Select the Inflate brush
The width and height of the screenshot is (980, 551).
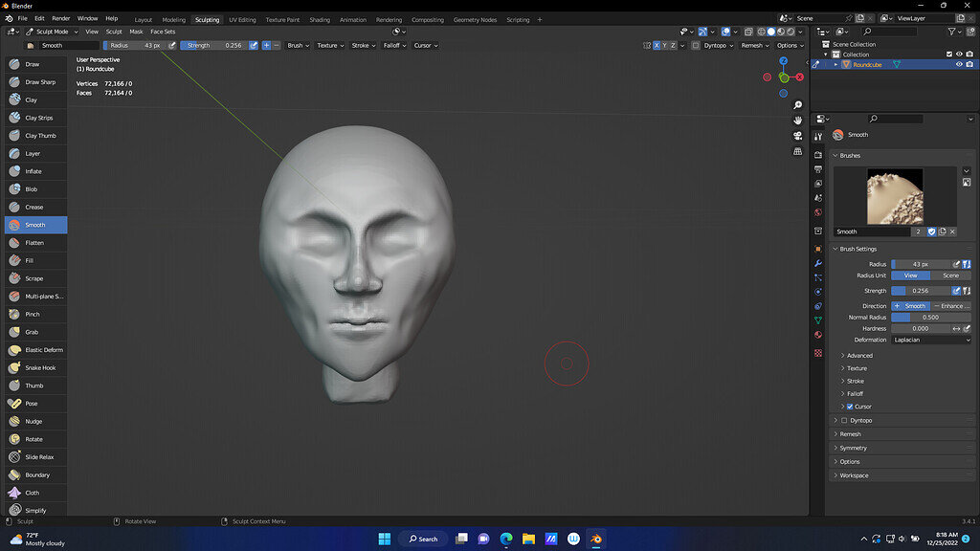pyautogui.click(x=35, y=171)
